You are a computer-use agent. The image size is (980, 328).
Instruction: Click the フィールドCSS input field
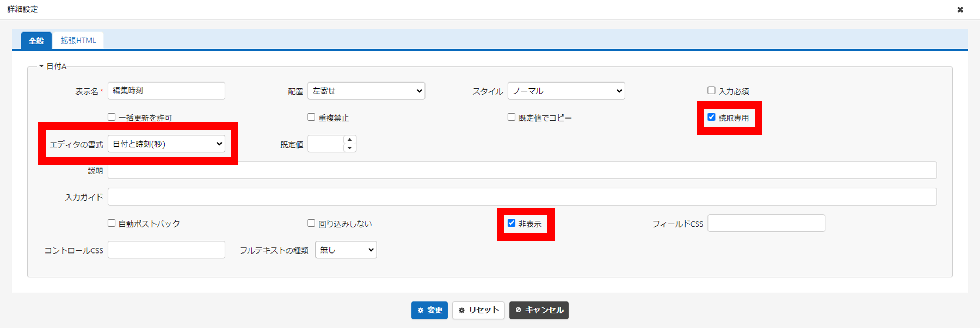click(766, 223)
